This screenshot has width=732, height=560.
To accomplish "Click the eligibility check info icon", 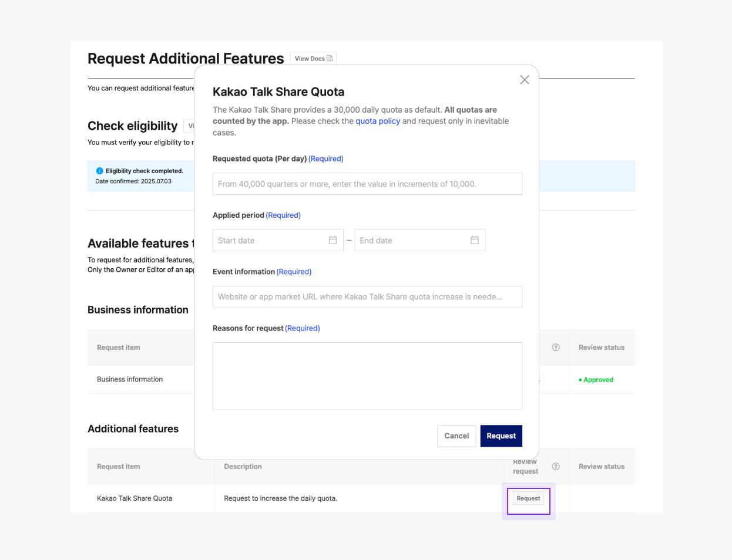I will coord(99,171).
